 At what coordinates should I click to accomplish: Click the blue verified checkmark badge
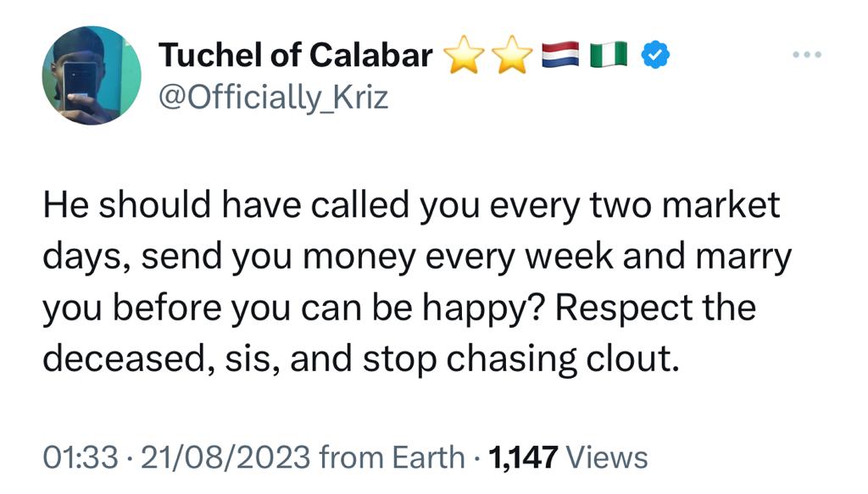655,55
